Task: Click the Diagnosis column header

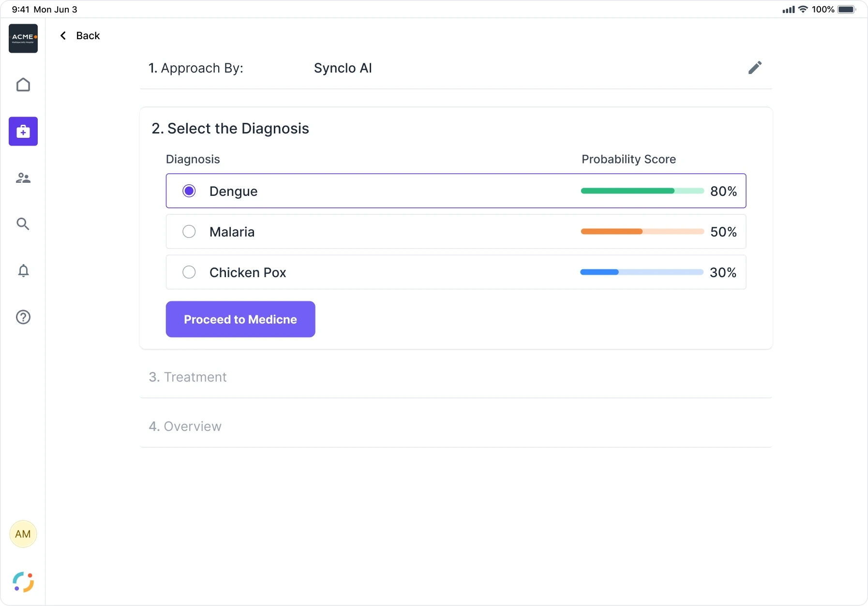Action: (x=193, y=159)
